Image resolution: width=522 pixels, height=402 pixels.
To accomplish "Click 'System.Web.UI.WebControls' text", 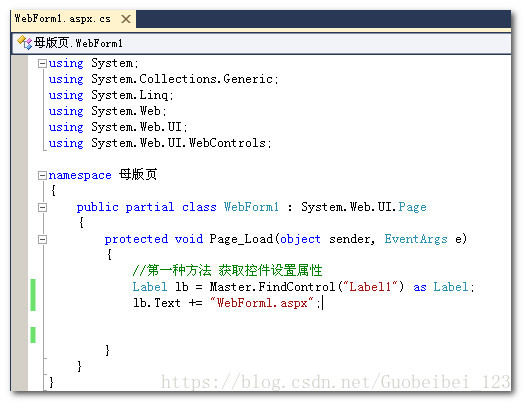I will point(178,143).
